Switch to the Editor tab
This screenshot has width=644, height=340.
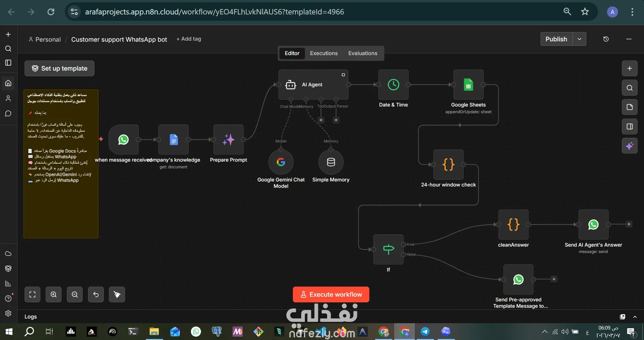[292, 53]
